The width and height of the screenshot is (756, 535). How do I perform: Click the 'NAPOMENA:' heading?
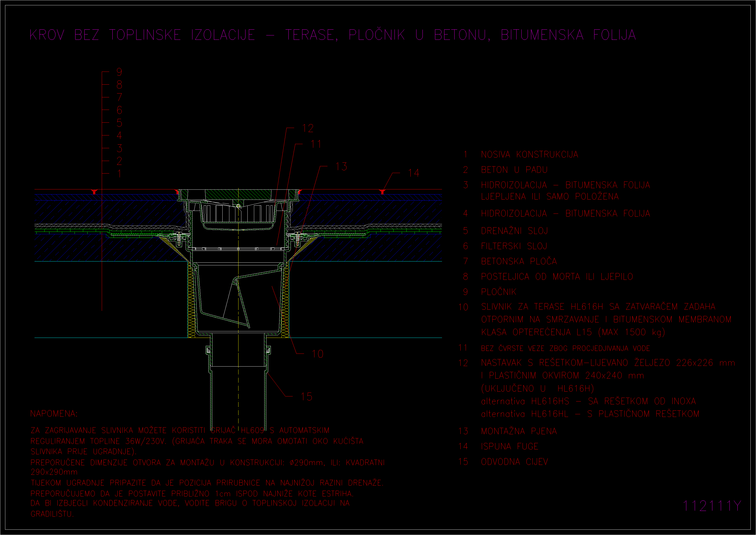[54, 414]
